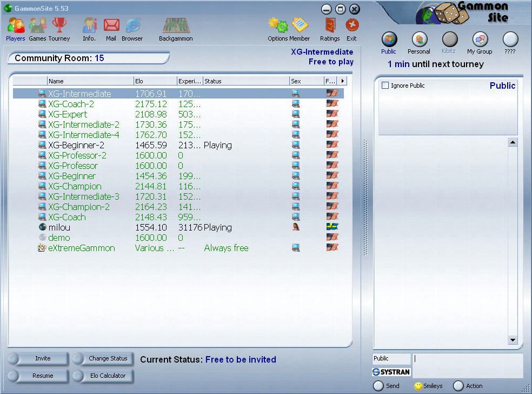
Task: Expand columns with the header arrow
Action: [342, 81]
